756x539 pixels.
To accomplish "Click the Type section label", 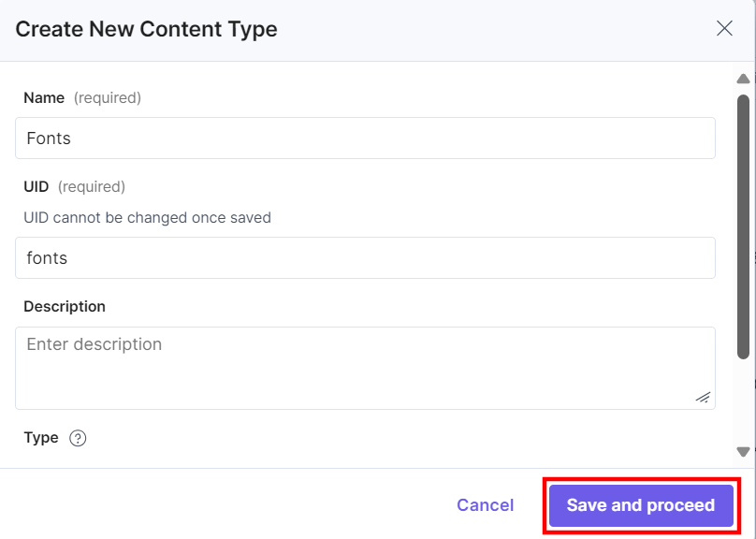I will (x=41, y=438).
